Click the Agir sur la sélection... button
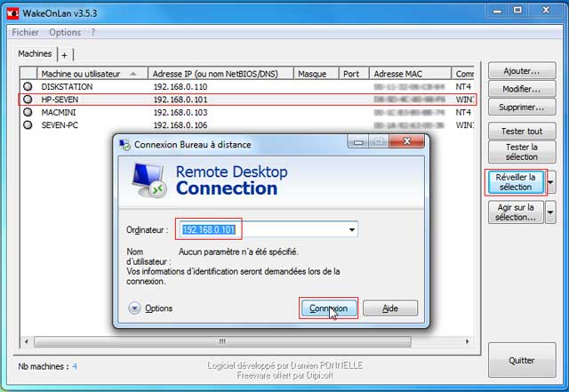This screenshot has width=569, height=392. click(516, 212)
